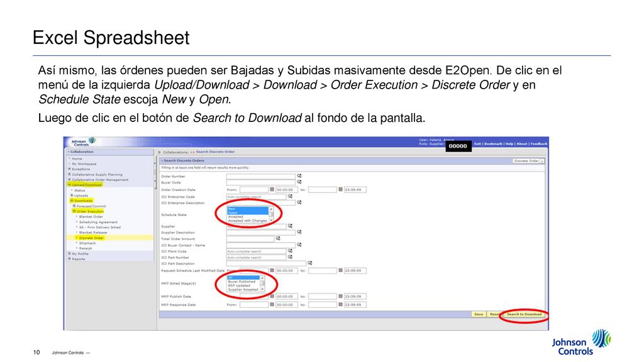Expand Collaborative Supply Planning node
The height and width of the screenshot is (362, 644).
click(69, 174)
